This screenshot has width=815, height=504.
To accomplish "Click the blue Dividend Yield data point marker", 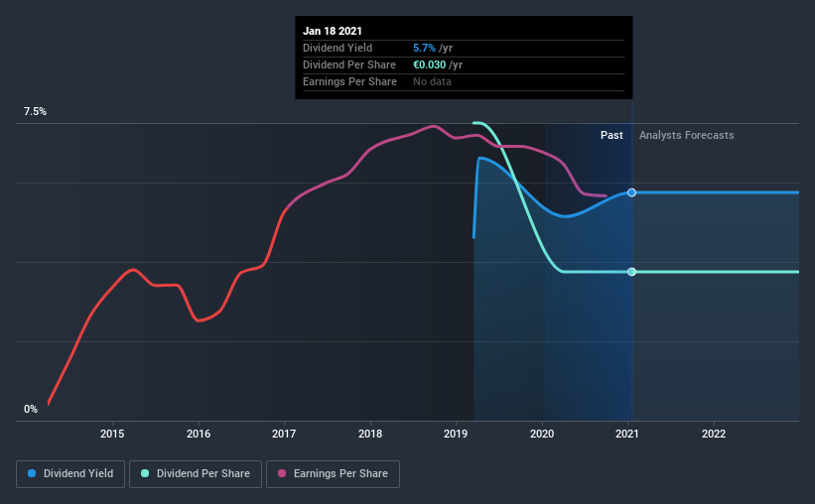I will 631,192.
